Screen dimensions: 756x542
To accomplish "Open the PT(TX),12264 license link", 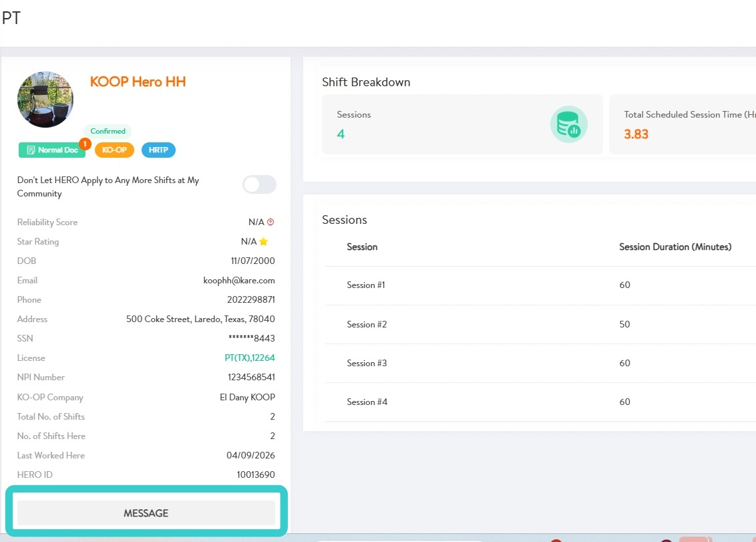I will tap(250, 358).
